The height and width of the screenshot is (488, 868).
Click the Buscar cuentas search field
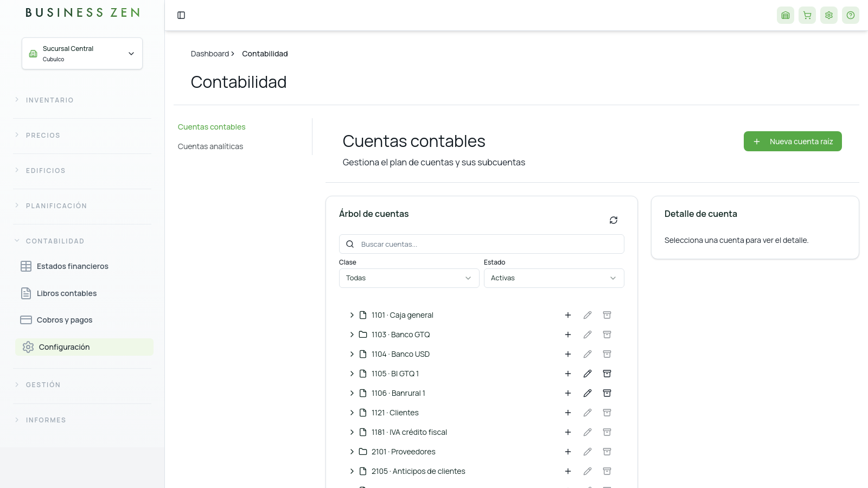[482, 244]
